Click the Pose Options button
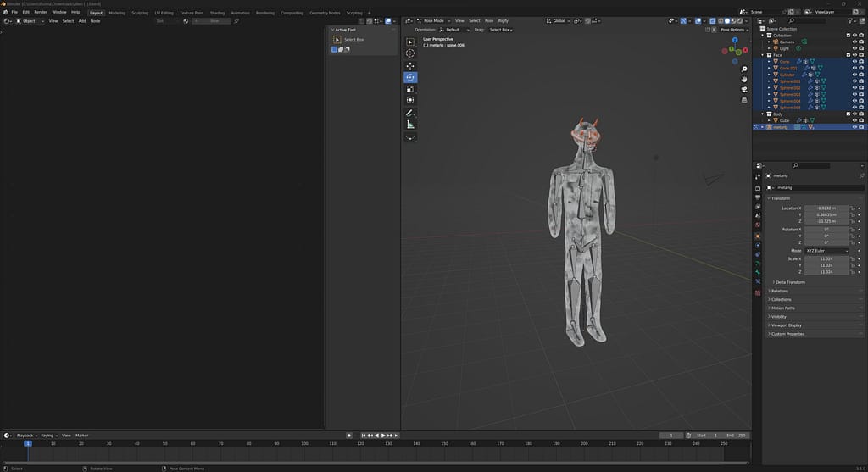868x472 pixels. (733, 29)
